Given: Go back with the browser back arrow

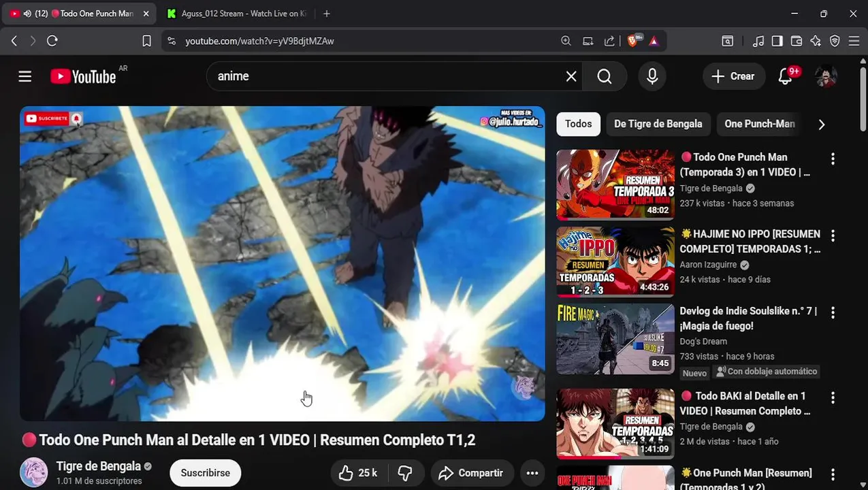Looking at the screenshot, I should click(14, 41).
